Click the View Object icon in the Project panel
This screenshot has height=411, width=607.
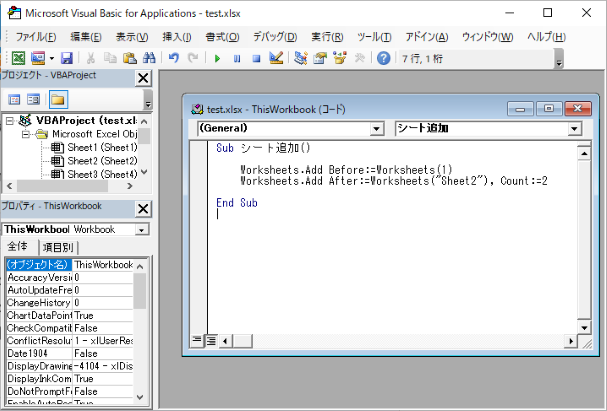(34, 100)
